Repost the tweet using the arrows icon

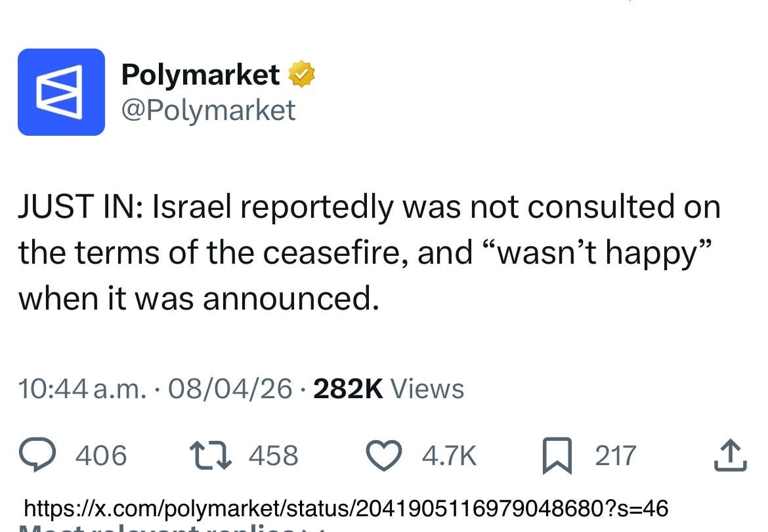pos(210,455)
